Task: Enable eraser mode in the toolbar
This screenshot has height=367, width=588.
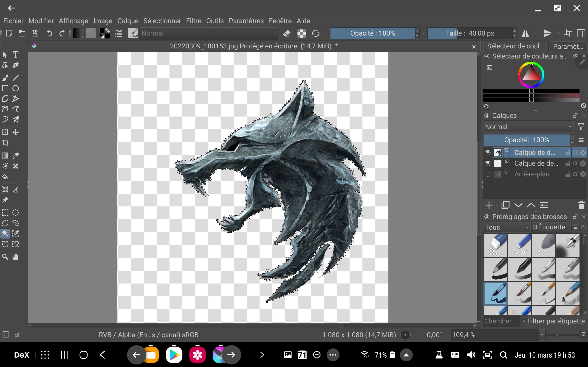Action: (287, 33)
